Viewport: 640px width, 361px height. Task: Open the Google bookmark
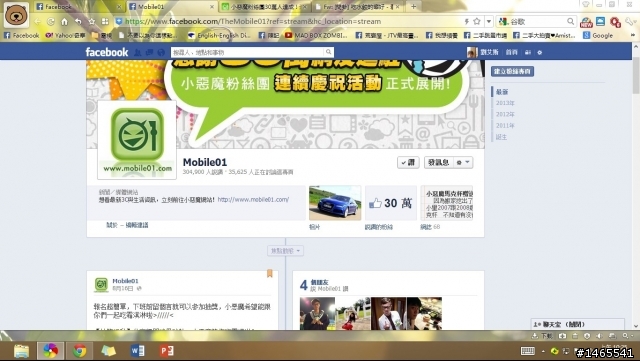click(x=598, y=36)
